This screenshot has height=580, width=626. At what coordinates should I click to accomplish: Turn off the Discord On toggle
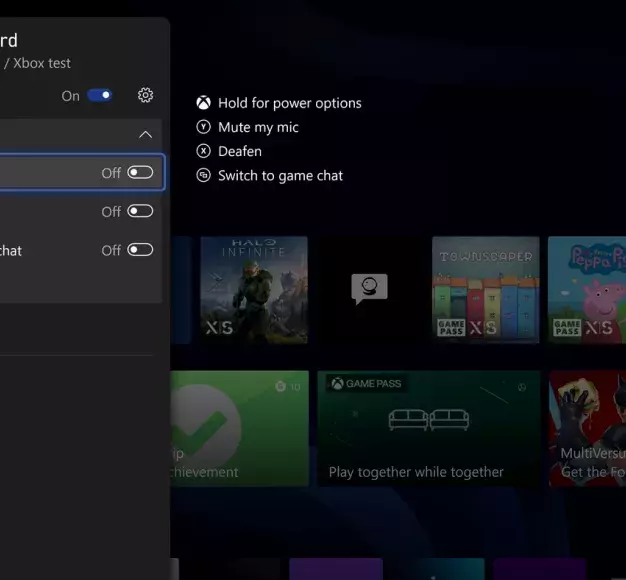(100, 95)
